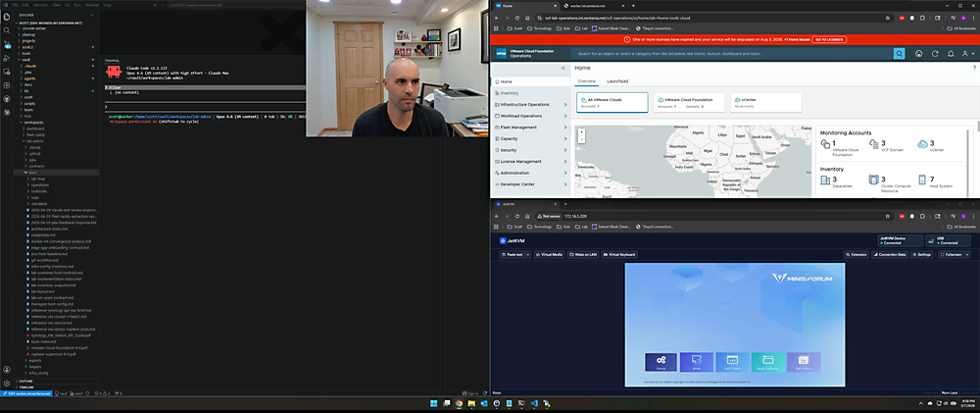Image resolution: width=980 pixels, height=413 pixels.
Task: Open the Terminal menu in VS Code
Action: coord(91,4)
